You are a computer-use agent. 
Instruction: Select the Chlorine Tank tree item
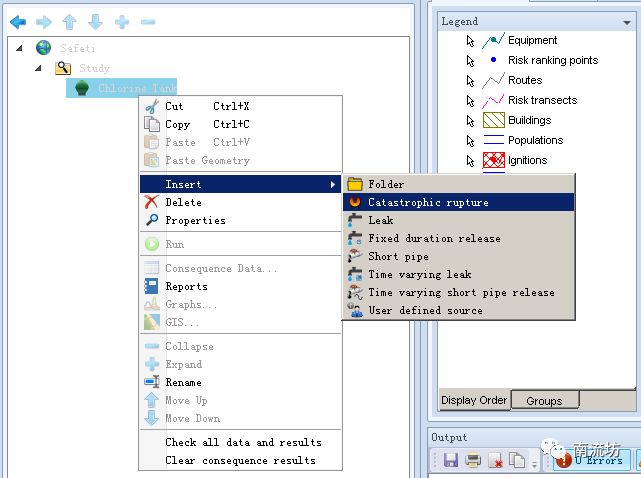coord(121,88)
